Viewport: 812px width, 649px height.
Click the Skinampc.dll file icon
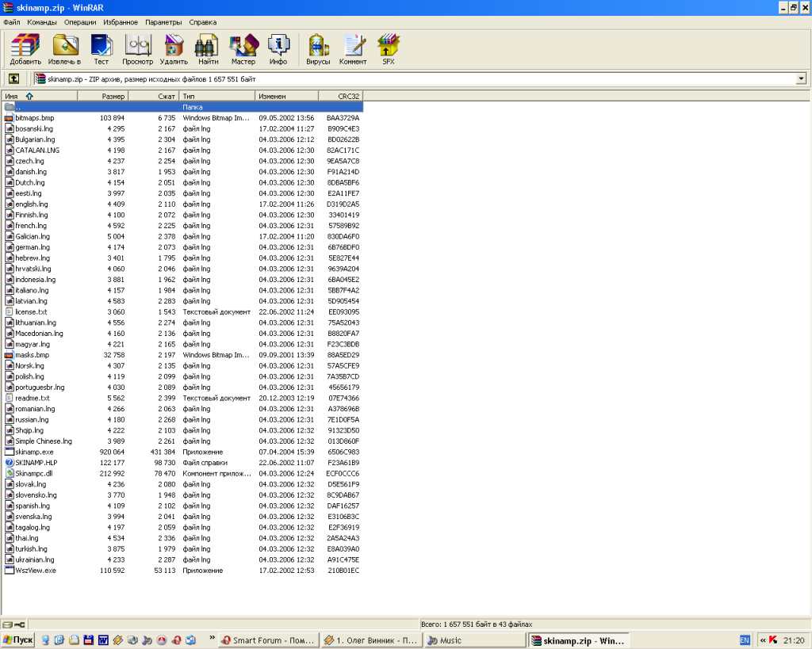[x=9, y=474]
